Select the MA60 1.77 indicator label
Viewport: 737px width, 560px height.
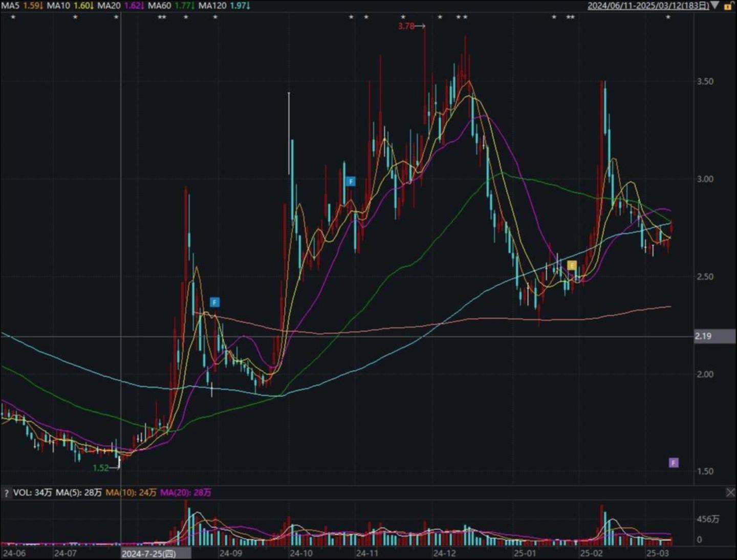click(x=171, y=6)
